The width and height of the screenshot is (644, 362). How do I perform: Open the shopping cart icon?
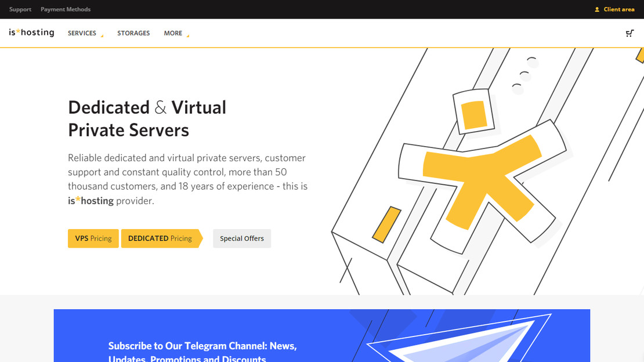(x=629, y=33)
